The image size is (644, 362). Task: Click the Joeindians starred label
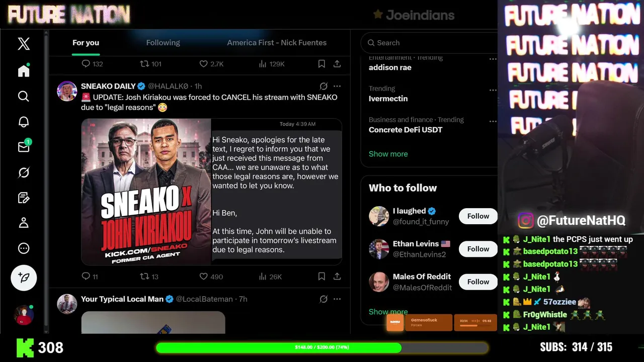[414, 15]
